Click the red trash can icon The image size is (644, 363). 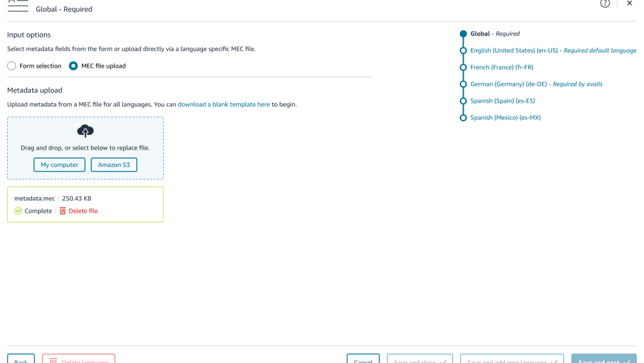tap(62, 211)
